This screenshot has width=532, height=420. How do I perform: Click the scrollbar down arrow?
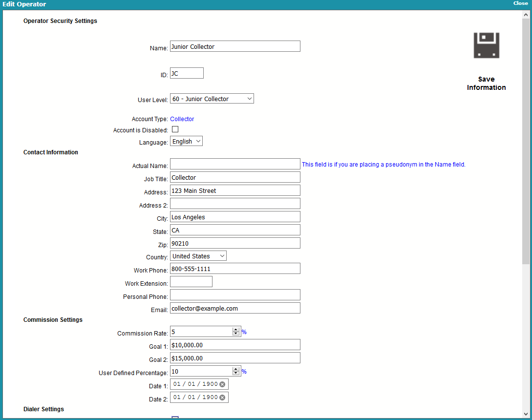(x=526, y=414)
